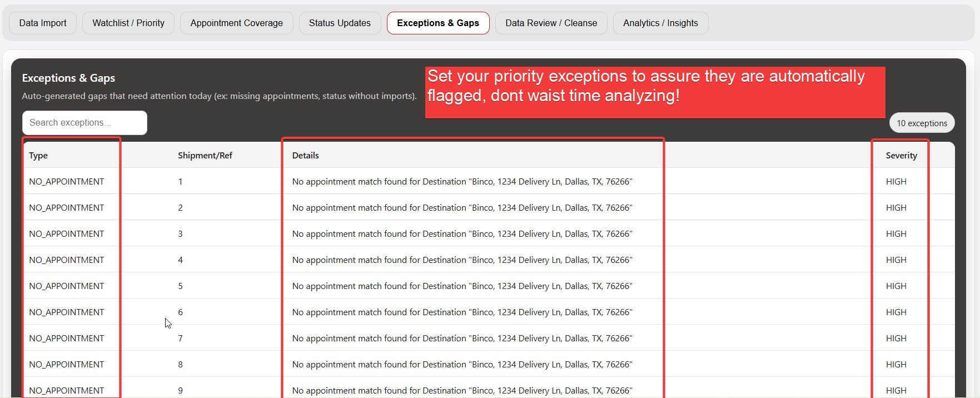The height and width of the screenshot is (398, 980).
Task: Click shipment reference number 9
Action: pyautogui.click(x=180, y=390)
